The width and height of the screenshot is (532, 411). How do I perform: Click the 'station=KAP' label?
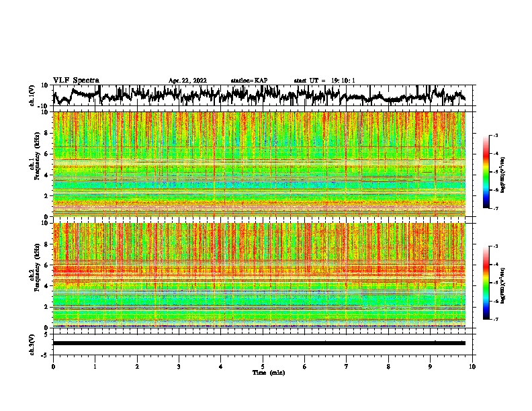tap(249, 81)
